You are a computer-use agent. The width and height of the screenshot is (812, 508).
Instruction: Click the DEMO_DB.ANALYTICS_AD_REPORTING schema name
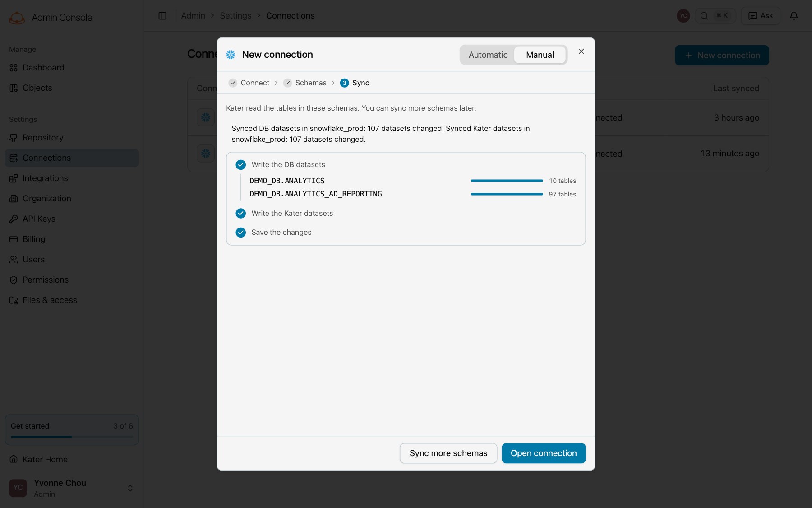316,194
